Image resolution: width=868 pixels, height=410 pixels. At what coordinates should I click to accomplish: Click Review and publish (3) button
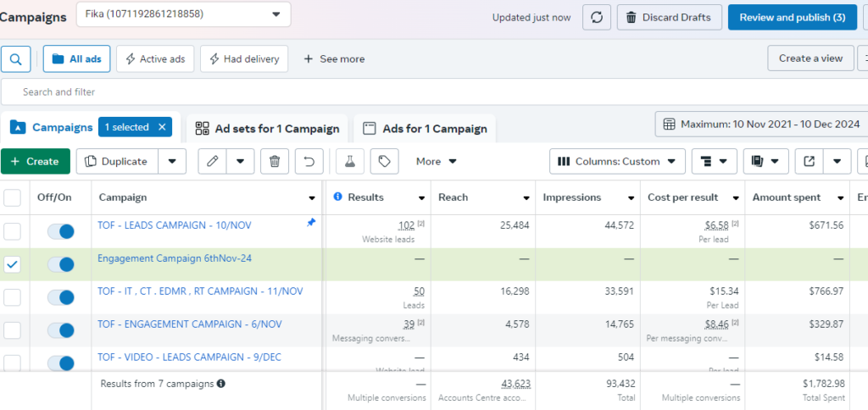pyautogui.click(x=793, y=17)
